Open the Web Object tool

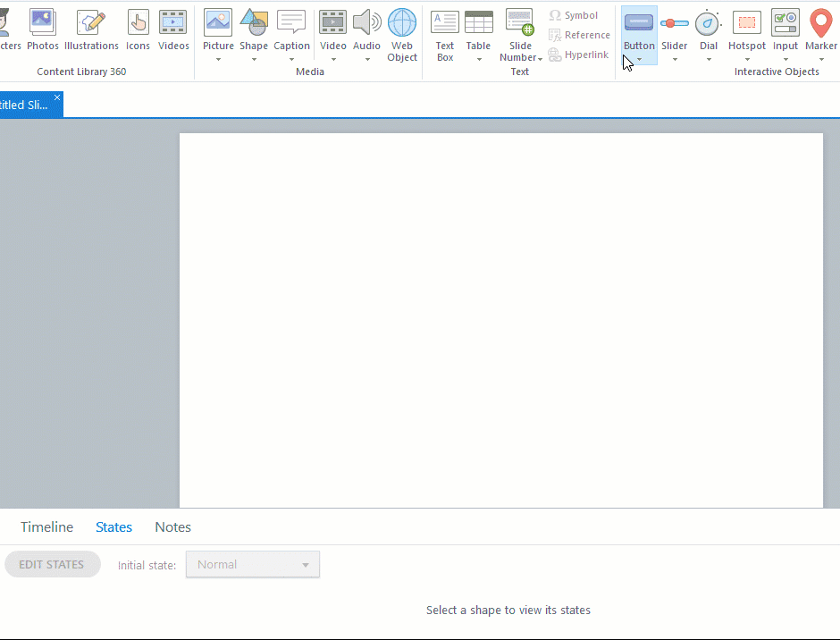tap(401, 34)
